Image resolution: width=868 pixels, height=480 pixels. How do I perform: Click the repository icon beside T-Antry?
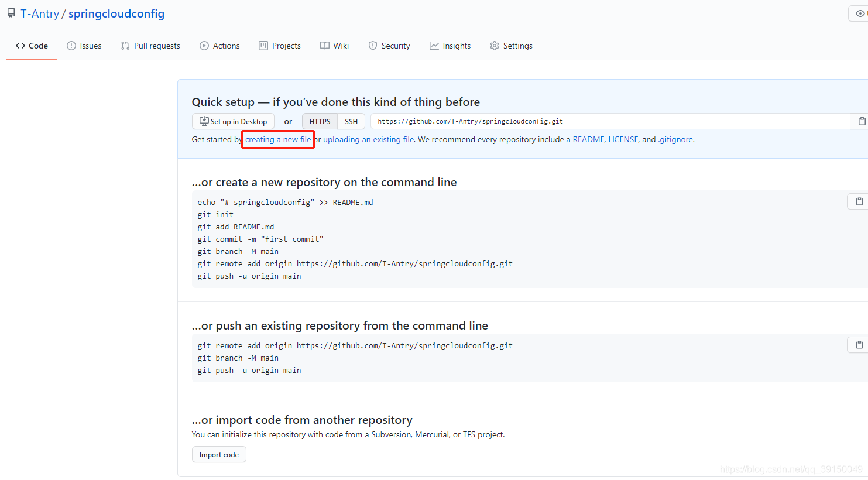tap(11, 13)
